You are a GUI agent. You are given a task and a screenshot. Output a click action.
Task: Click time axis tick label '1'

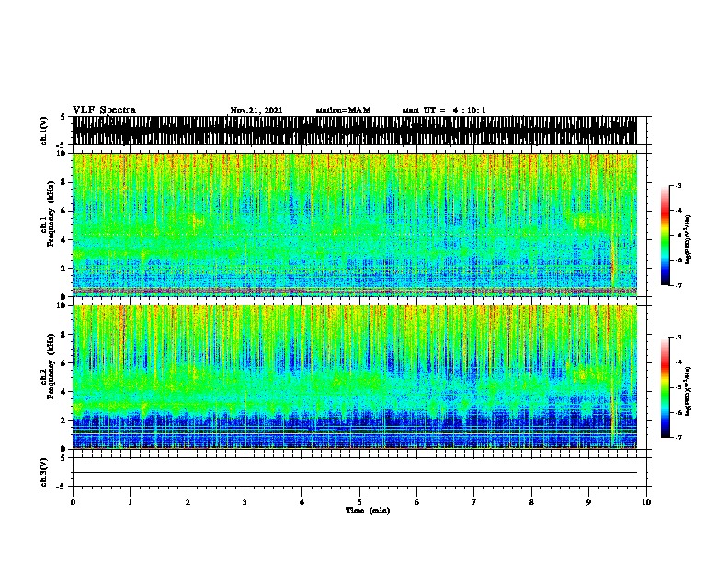pyautogui.click(x=130, y=501)
